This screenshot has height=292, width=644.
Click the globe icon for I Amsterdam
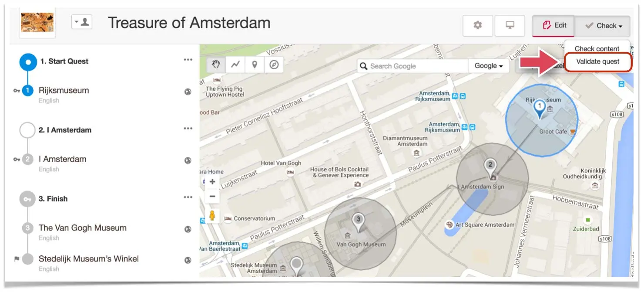click(188, 160)
